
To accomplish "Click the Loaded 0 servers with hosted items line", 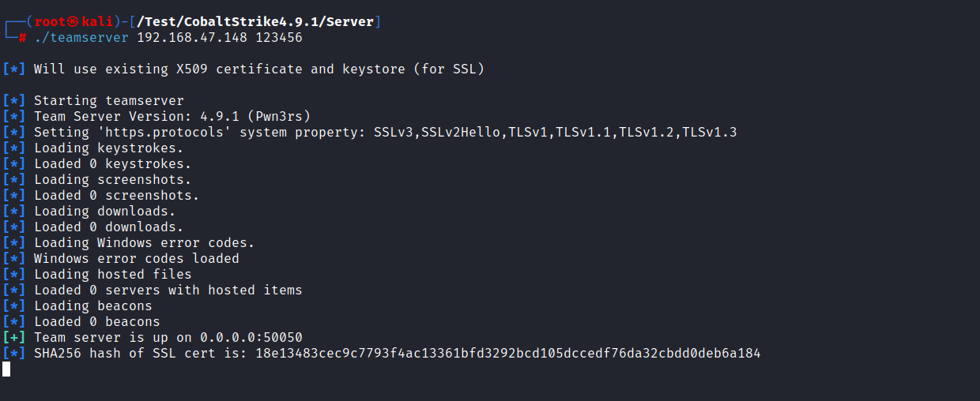I will tap(168, 290).
